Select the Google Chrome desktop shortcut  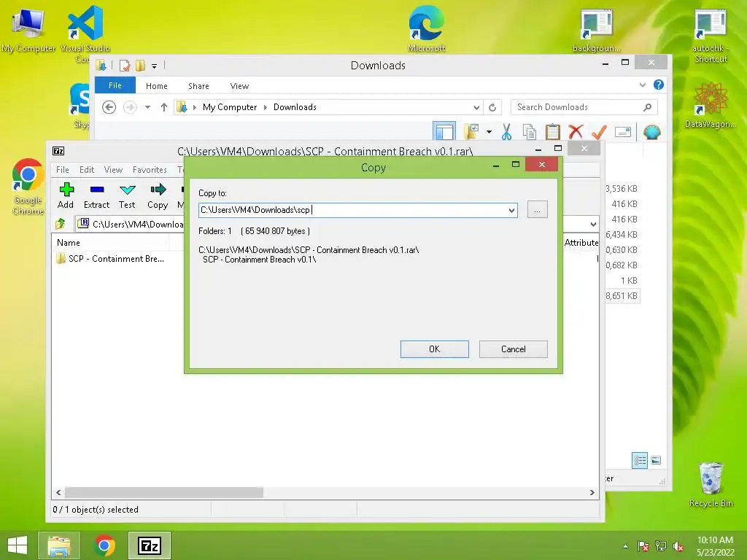click(28, 187)
